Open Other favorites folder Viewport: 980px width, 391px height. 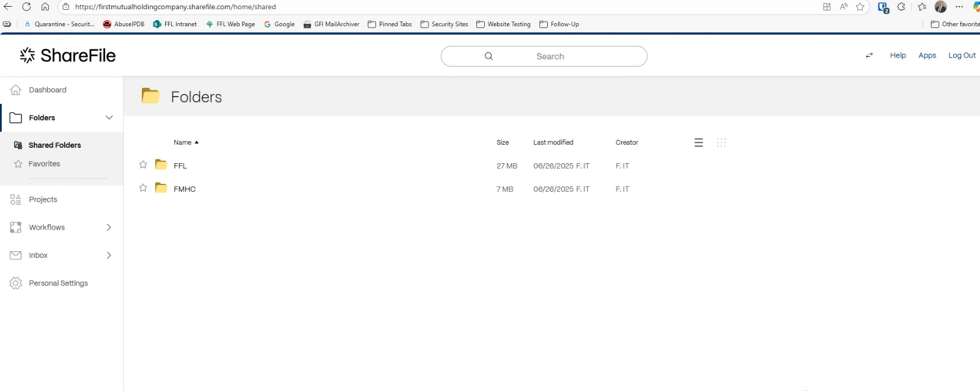(955, 24)
